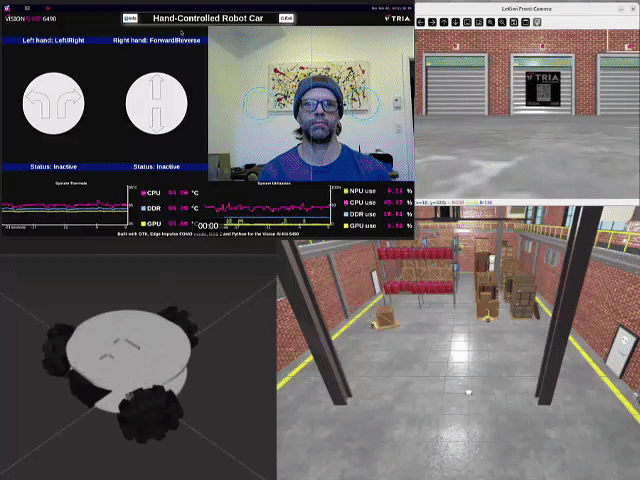
Task: Click the magenta CPU temperature legend swatch
Action: point(143,193)
